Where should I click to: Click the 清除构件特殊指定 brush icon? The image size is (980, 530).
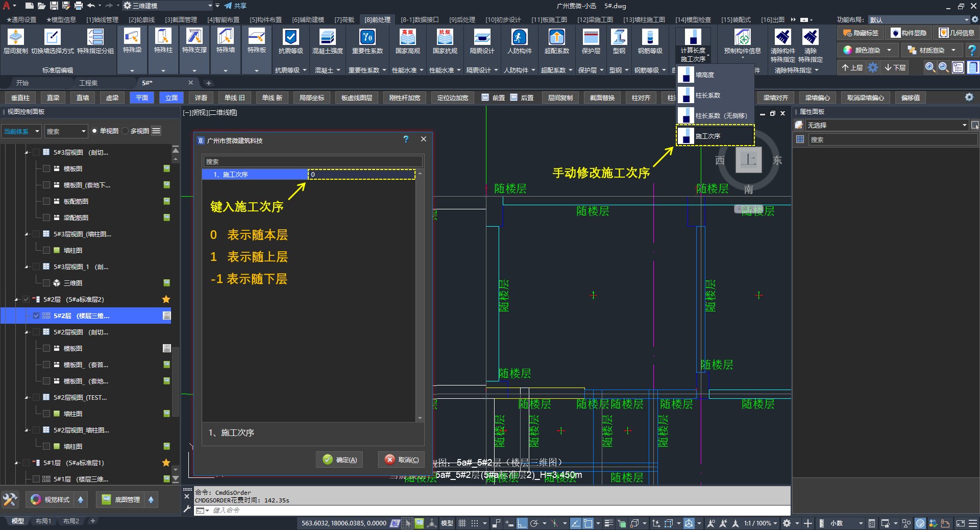783,37
